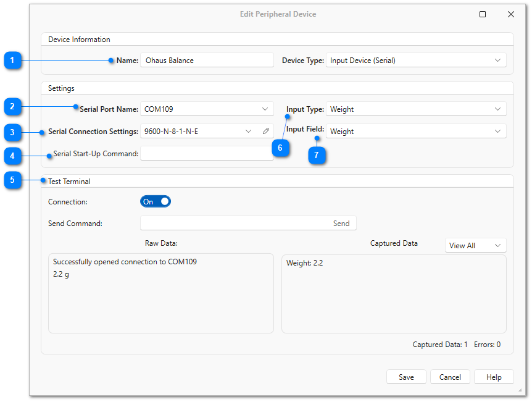Open Help for this dialog
The height and width of the screenshot is (402, 532).
(x=494, y=377)
